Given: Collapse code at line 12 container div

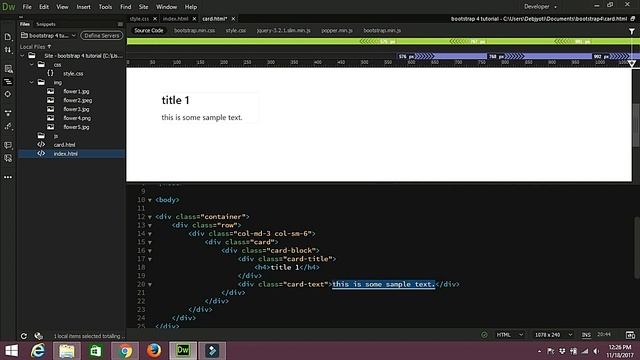Looking at the screenshot, I should [x=150, y=217].
